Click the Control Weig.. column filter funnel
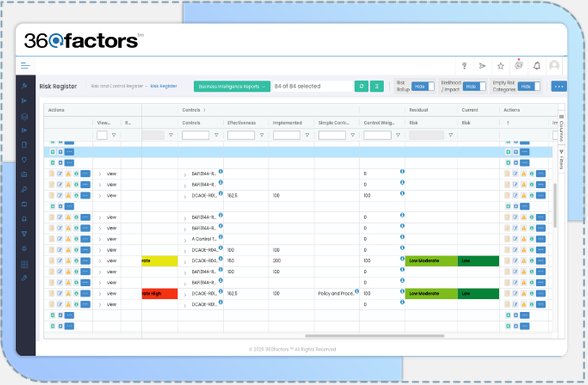The width and height of the screenshot is (588, 385). point(398,135)
